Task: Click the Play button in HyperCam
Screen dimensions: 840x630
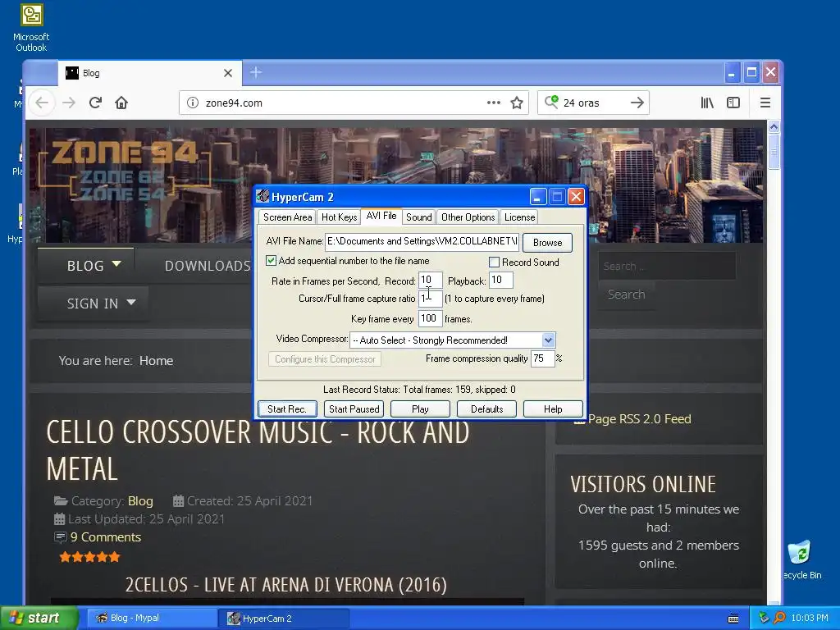Action: click(421, 409)
